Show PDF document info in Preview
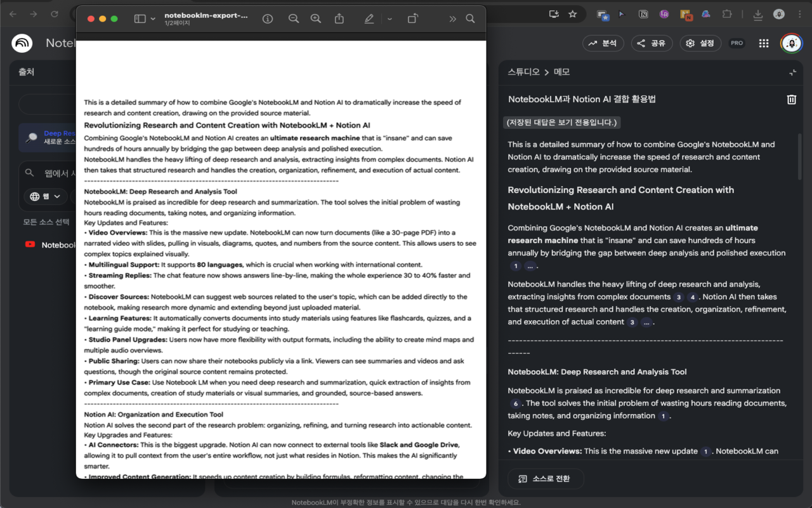This screenshot has height=508, width=812. pyautogui.click(x=267, y=18)
